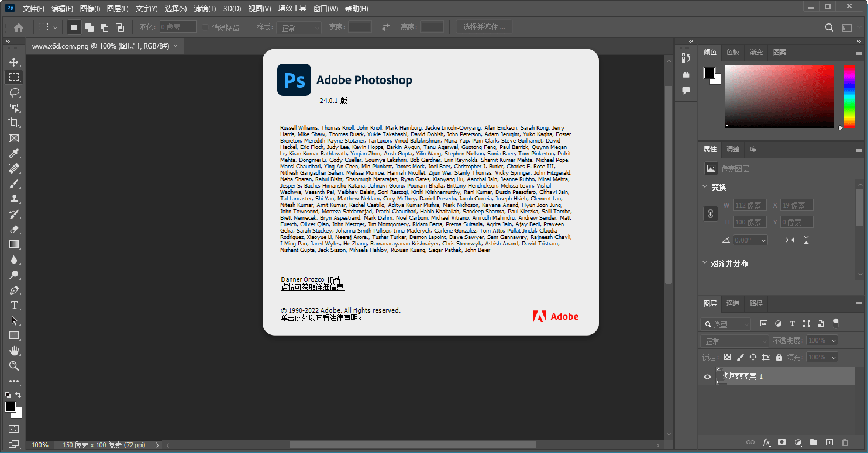
Task: Select the Hand tool
Action: [14, 351]
